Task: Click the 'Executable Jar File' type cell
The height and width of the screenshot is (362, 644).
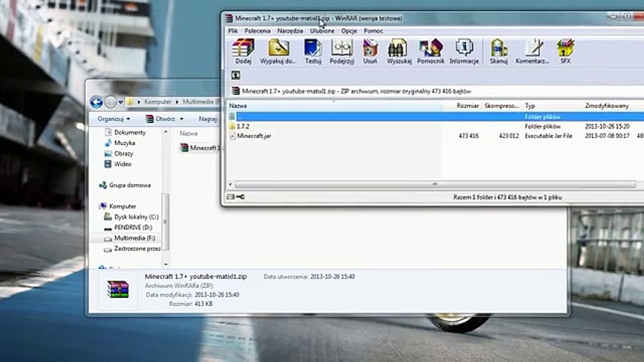Action: pos(548,136)
